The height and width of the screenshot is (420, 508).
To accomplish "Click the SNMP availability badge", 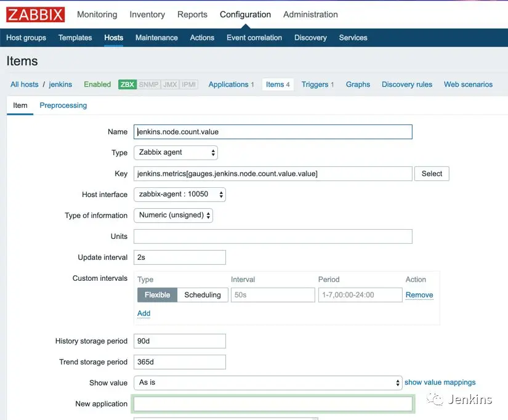I will (149, 84).
